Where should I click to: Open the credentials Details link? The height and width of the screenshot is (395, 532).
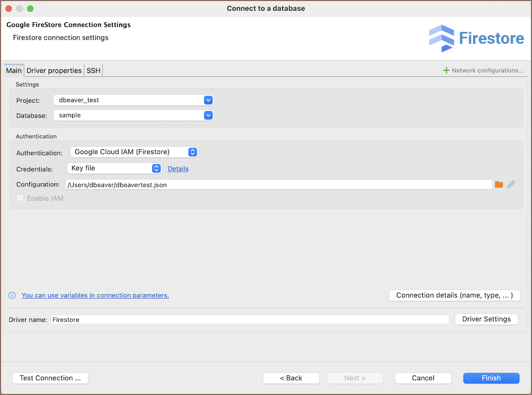(178, 169)
